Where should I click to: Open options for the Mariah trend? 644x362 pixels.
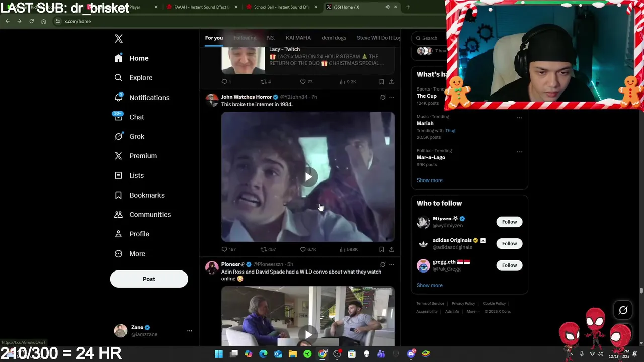pos(519,118)
